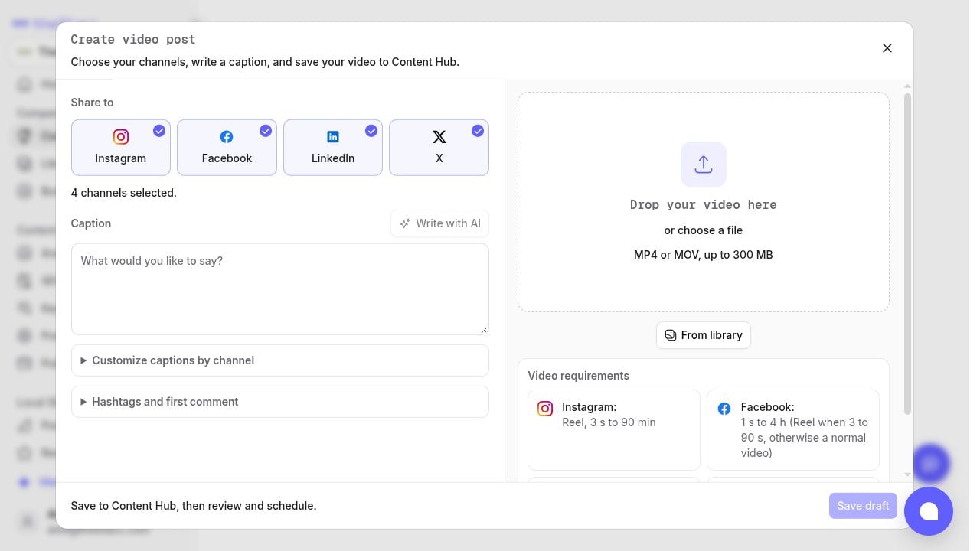Click the 'Video requirements' heading

click(x=579, y=376)
